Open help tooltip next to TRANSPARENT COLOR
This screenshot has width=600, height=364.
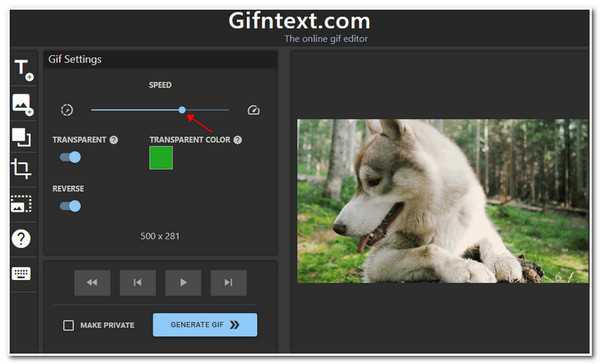pos(238,140)
